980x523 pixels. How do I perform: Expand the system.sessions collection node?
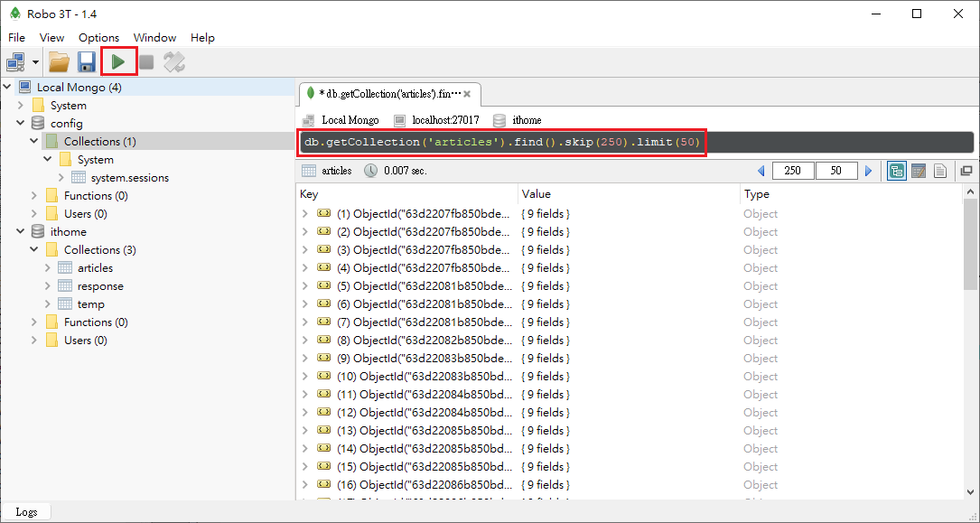pos(61,178)
